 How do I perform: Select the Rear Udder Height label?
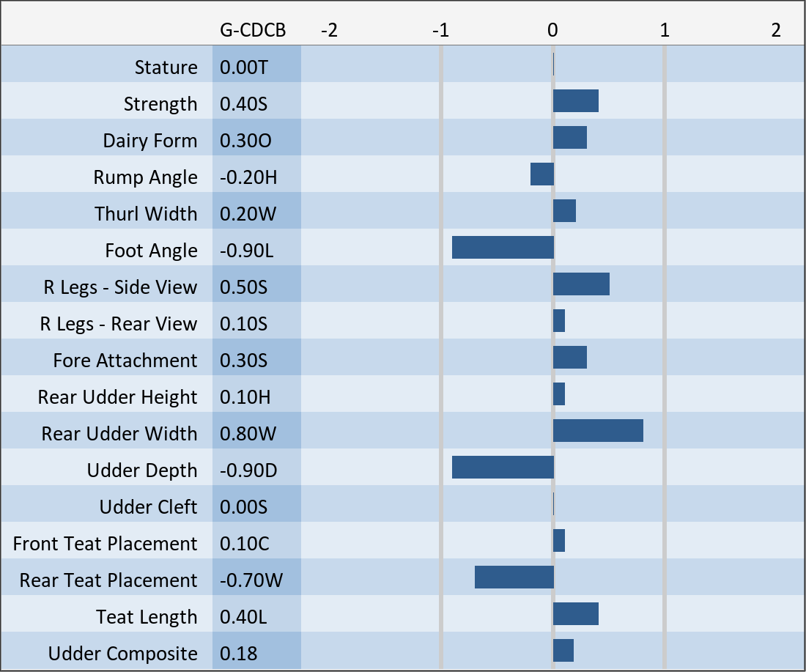(117, 397)
